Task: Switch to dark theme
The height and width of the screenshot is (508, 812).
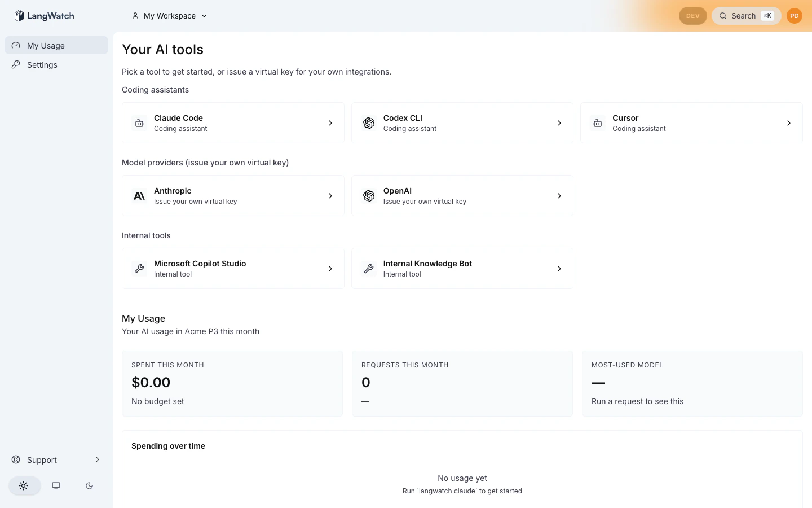Action: 89,485
